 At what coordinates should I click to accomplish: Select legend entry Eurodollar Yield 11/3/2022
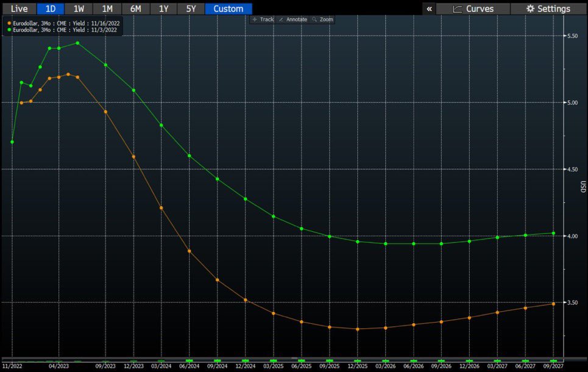(x=62, y=30)
